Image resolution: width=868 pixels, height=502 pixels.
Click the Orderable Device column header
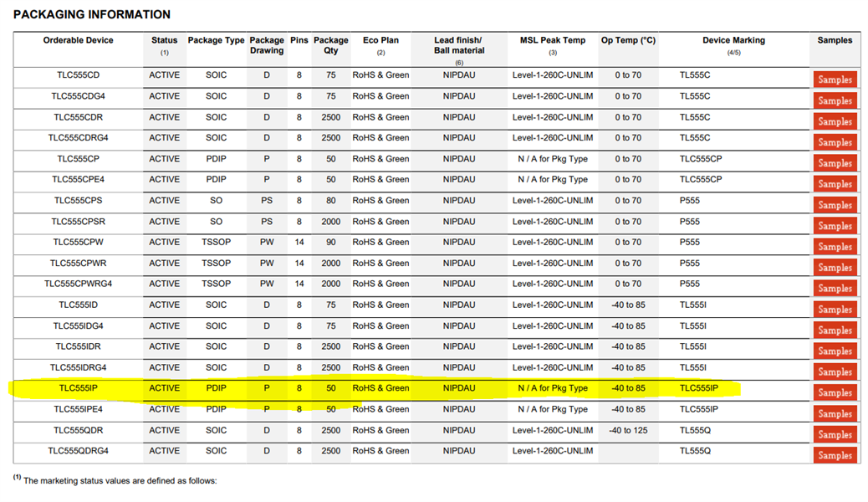pos(78,40)
